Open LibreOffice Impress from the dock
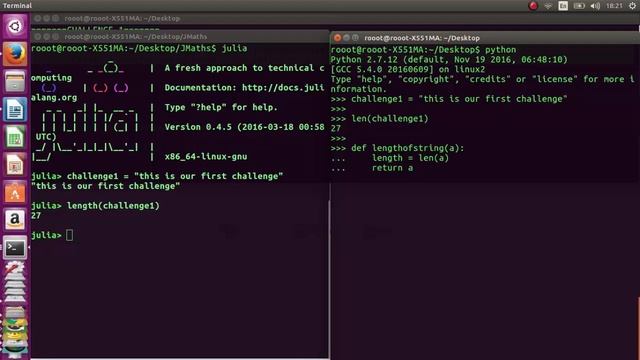The image size is (640, 360). click(x=15, y=165)
